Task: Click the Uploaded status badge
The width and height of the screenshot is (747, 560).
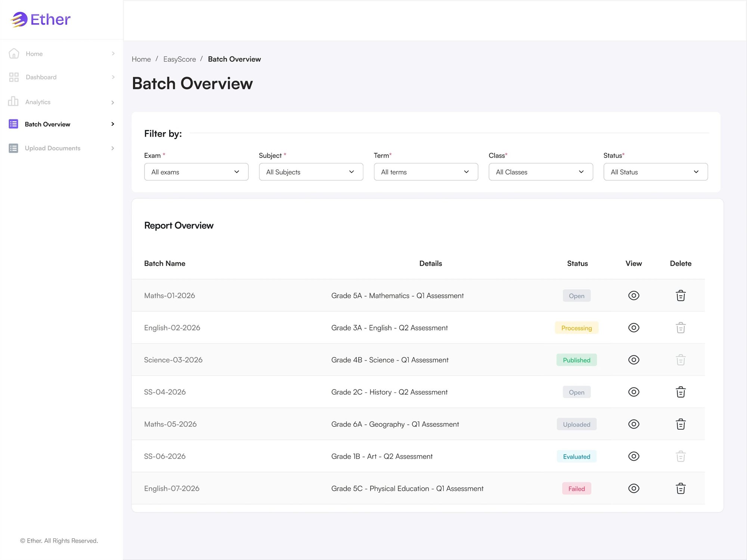Action: pyautogui.click(x=576, y=424)
